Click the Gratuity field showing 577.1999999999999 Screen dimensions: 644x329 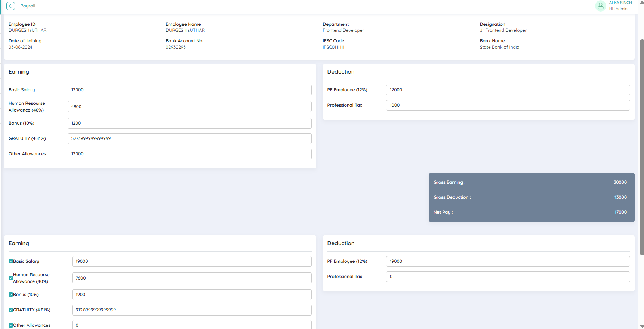coord(189,138)
